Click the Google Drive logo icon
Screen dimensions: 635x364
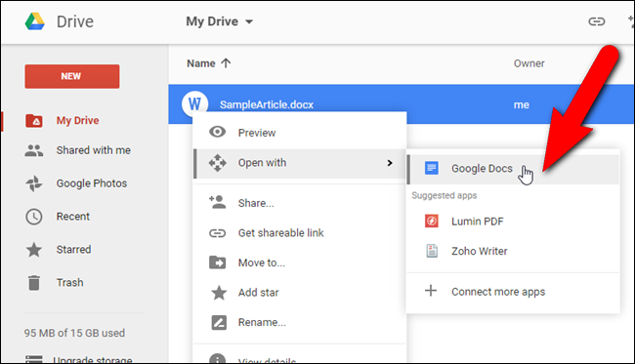click(35, 21)
